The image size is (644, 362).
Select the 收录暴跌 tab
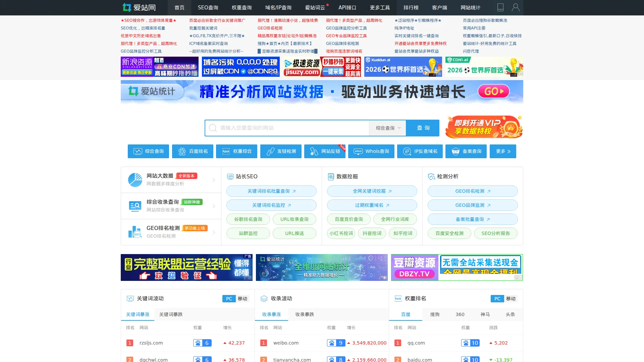tap(305, 314)
